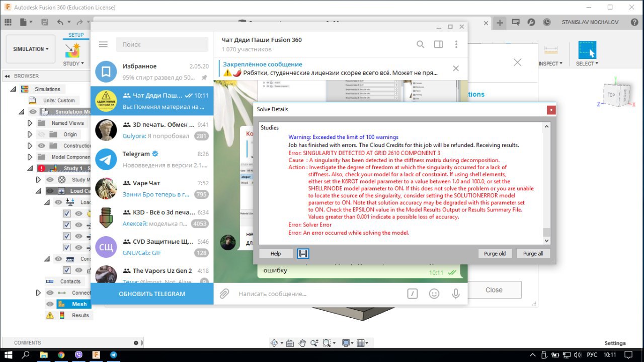
Task: Add a comment with plus icon
Action: [136, 343]
